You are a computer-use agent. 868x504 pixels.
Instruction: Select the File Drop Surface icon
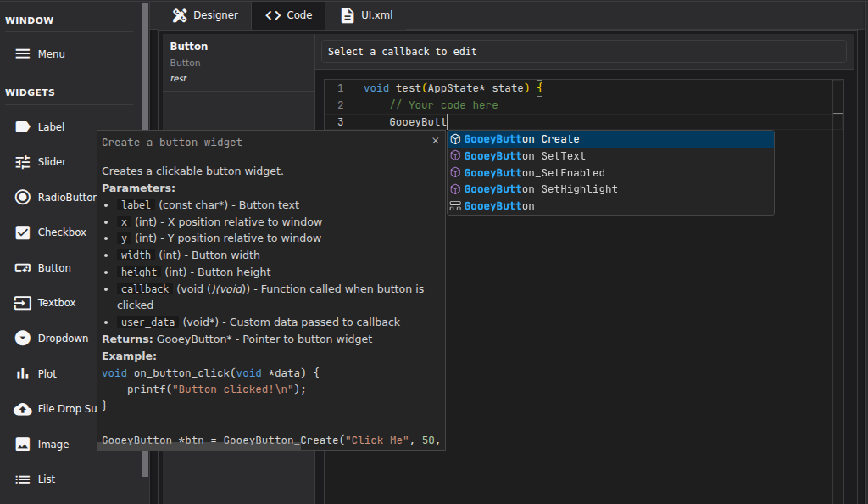point(23,408)
